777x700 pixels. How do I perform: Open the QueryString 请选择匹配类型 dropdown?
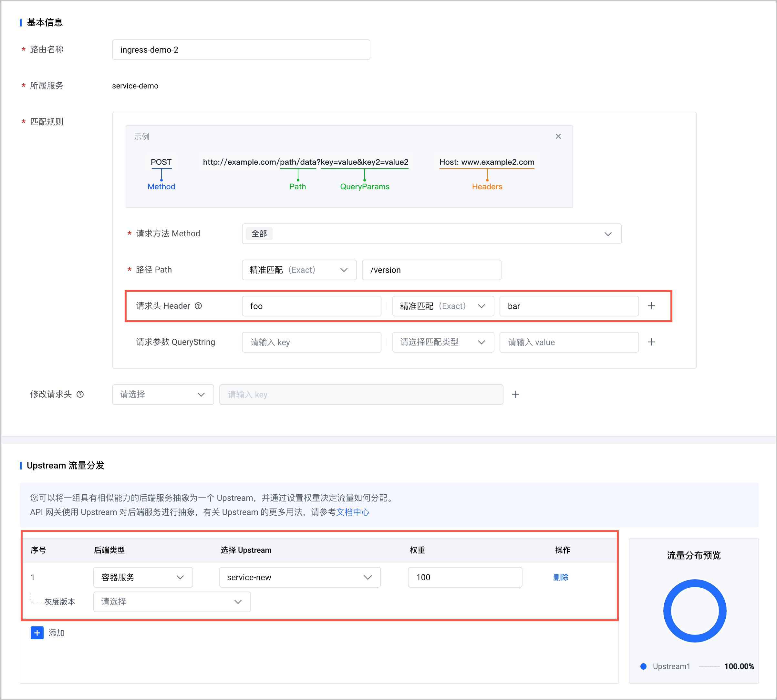(x=443, y=342)
